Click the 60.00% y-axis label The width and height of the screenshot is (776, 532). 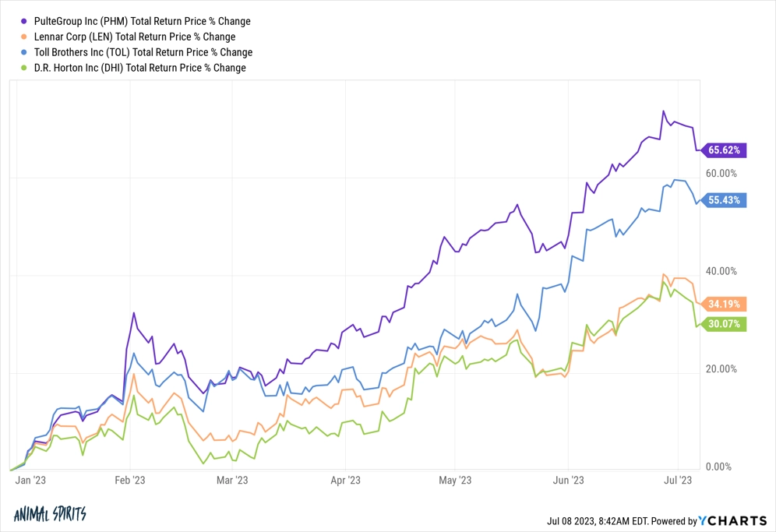(x=721, y=173)
